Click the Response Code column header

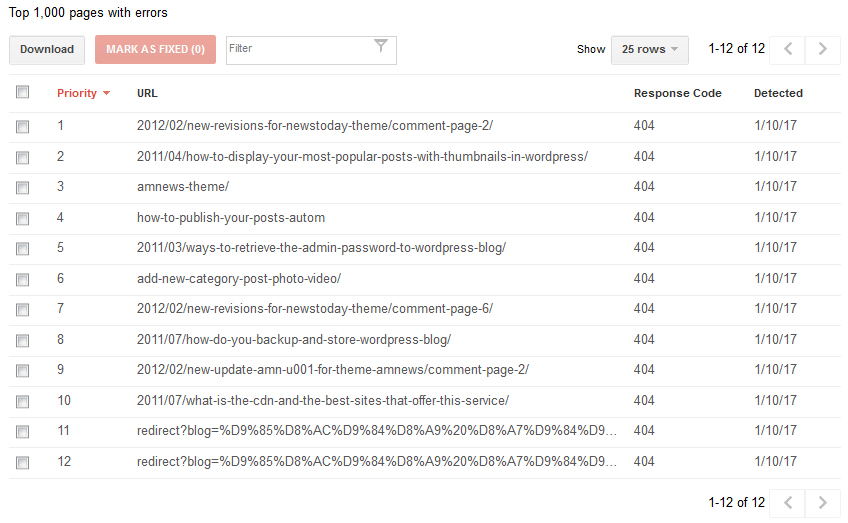pyautogui.click(x=677, y=93)
